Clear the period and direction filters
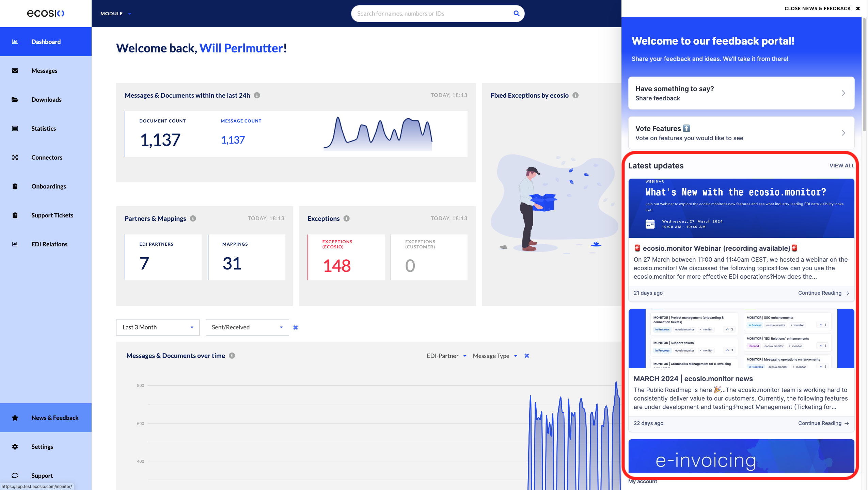The image size is (868, 490). (x=296, y=327)
